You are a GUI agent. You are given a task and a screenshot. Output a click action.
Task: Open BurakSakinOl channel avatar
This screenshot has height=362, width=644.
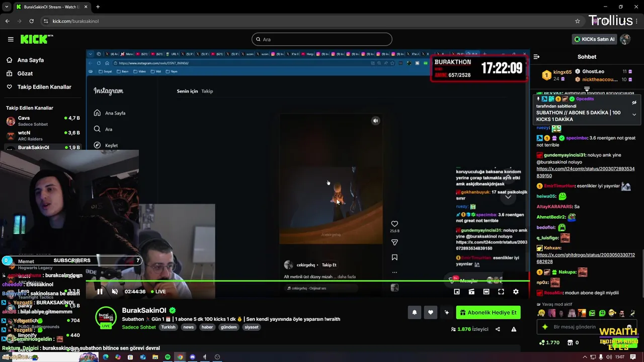106,317
